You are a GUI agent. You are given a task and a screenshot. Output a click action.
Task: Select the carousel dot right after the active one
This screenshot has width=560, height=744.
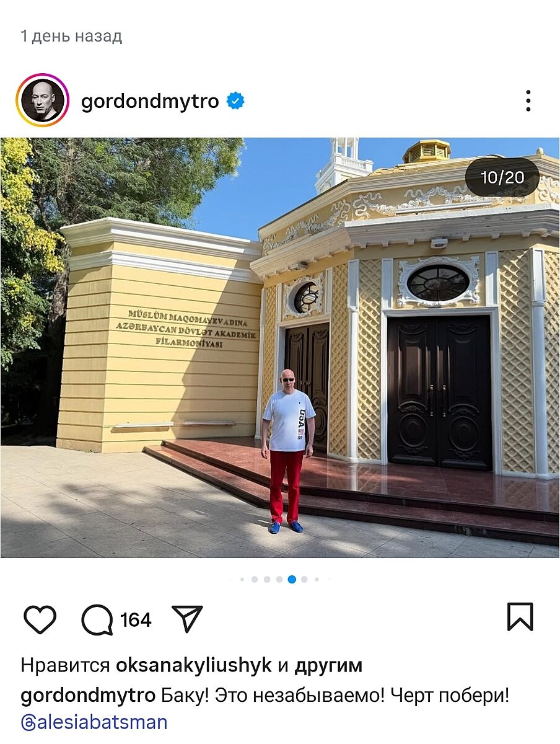click(304, 580)
